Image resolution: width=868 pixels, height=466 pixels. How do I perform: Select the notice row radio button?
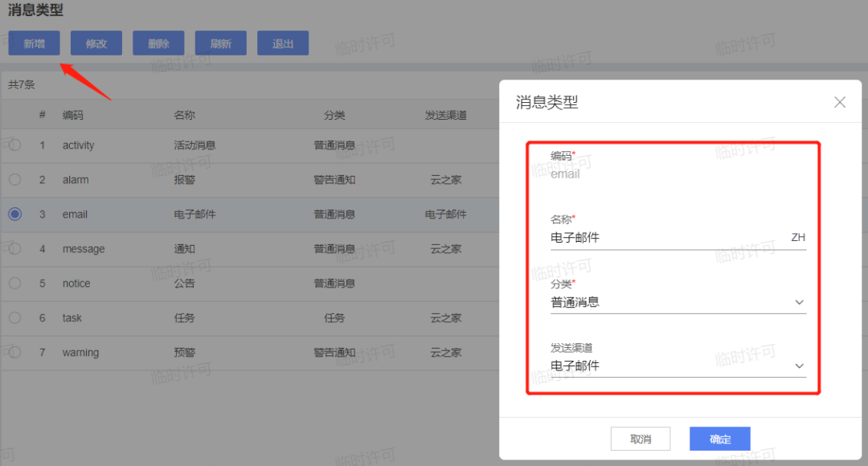coord(15,283)
